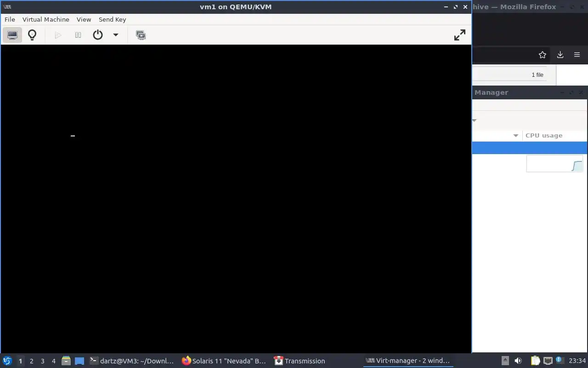Click the 23:34 clock
Viewport: 588px width, 368px height.
click(x=577, y=361)
